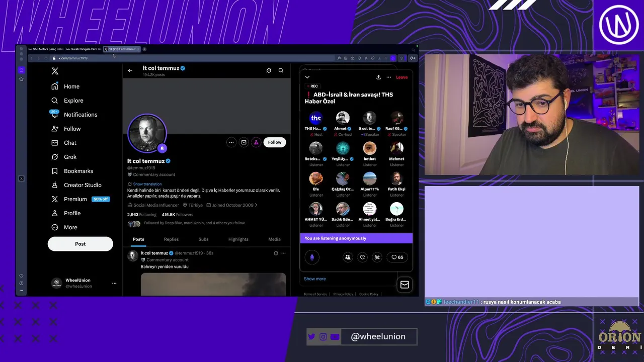Viewport: 644px width, 362px height.
Task: Click the Space heart reaction icon
Action: pyautogui.click(x=362, y=257)
